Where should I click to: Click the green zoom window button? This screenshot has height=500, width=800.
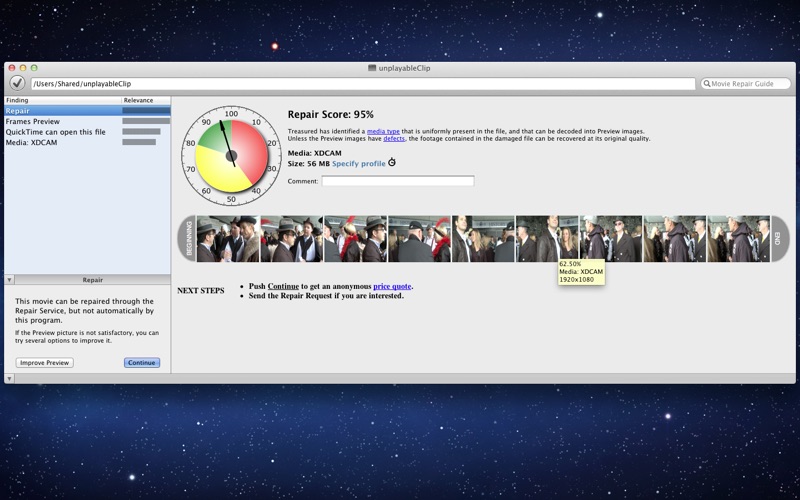click(34, 68)
